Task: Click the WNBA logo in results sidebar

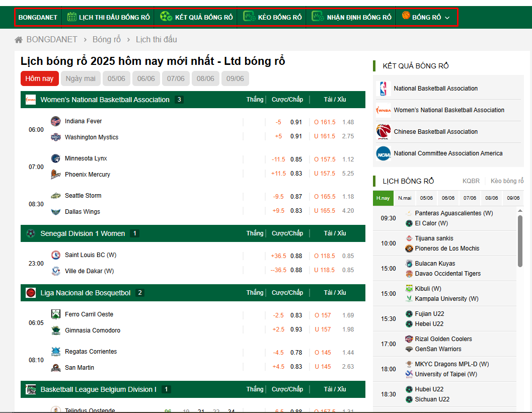Action: click(384, 110)
